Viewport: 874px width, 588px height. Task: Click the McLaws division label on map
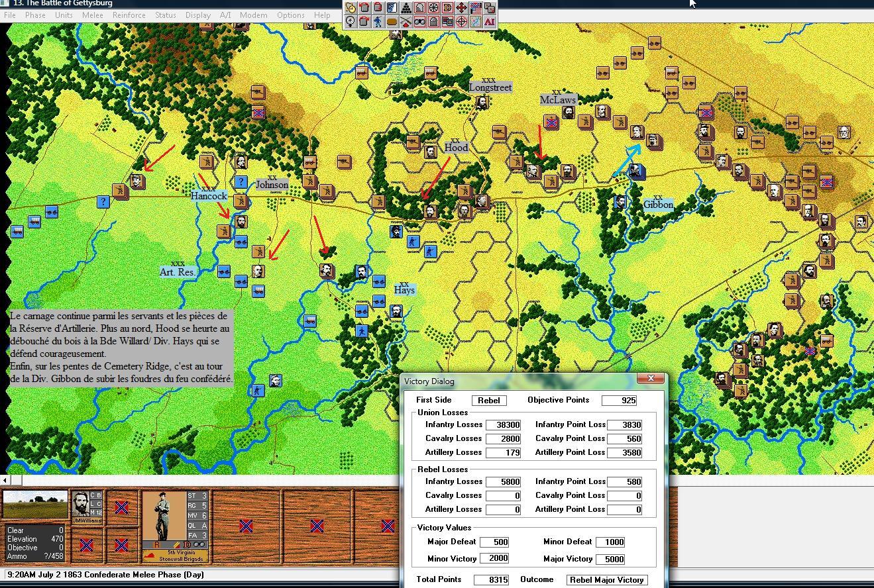[x=558, y=100]
